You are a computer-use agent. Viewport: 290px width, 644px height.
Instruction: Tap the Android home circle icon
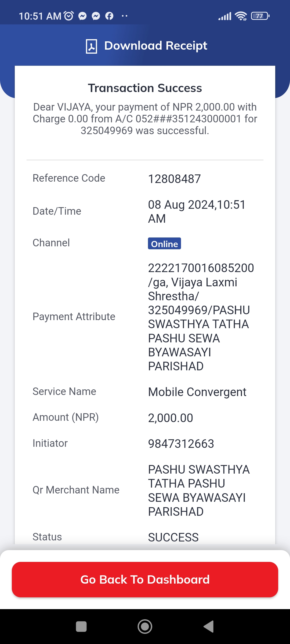coord(145,627)
